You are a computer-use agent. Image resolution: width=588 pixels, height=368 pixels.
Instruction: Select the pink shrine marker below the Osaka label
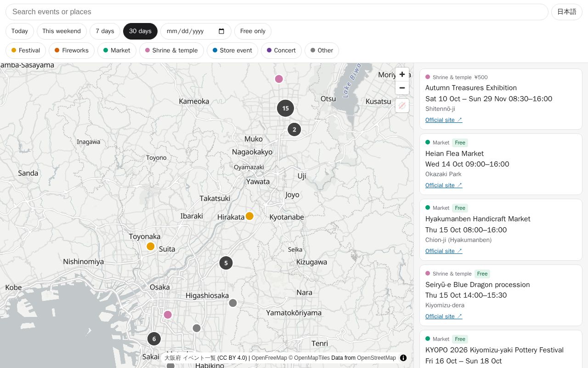(168, 315)
